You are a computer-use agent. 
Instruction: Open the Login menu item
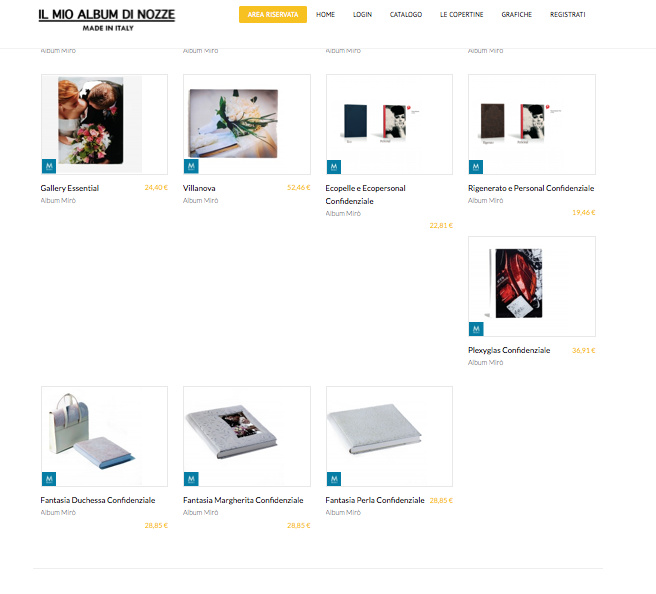click(x=362, y=15)
